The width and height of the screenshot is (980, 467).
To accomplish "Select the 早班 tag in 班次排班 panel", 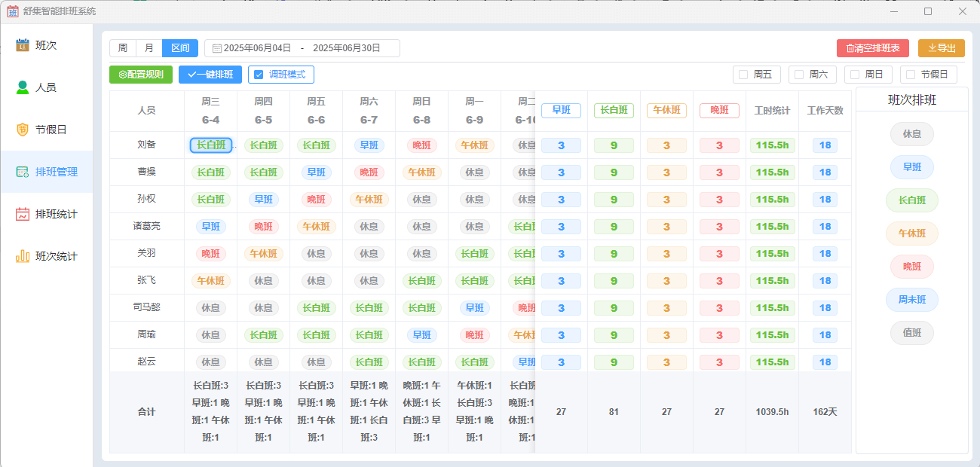I will (911, 167).
